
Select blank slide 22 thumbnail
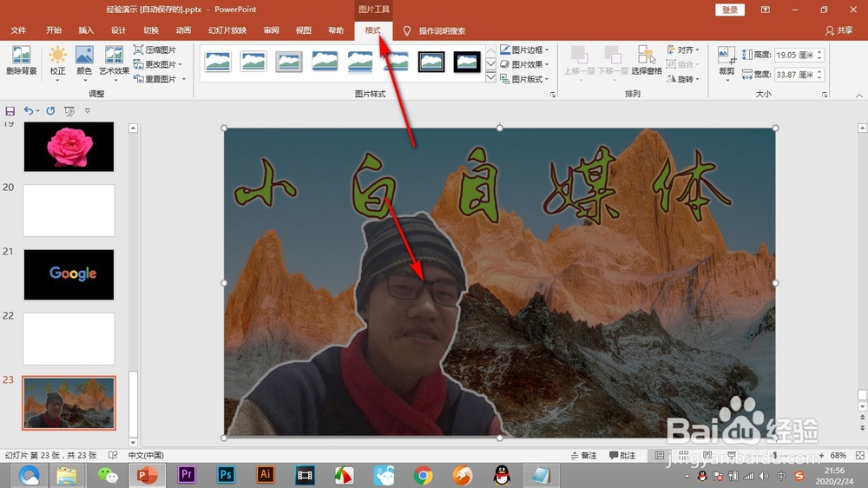(x=69, y=339)
